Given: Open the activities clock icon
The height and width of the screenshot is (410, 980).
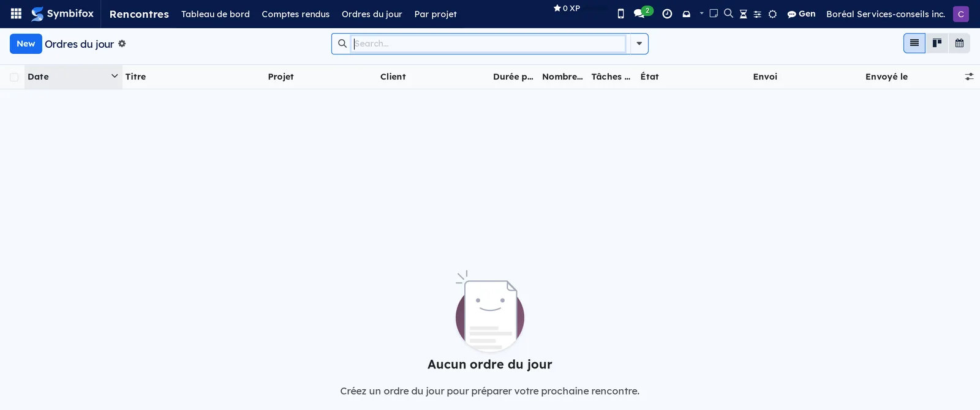Looking at the screenshot, I should pos(667,13).
